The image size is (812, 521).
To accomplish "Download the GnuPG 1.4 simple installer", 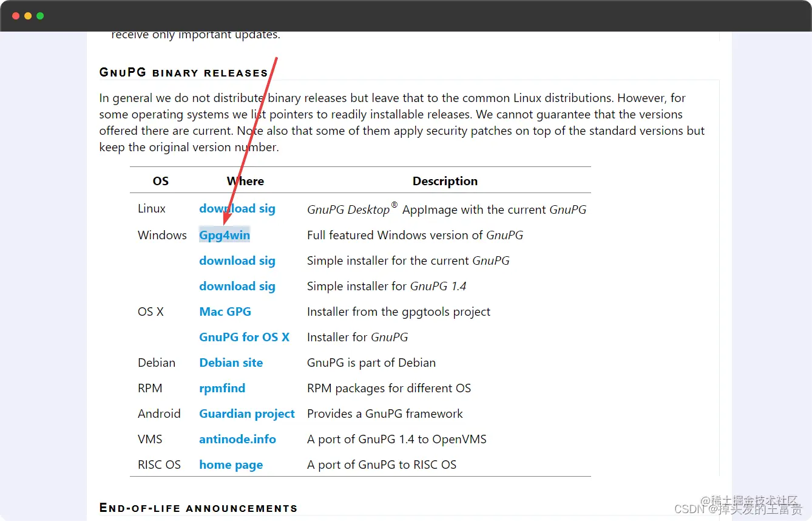I will tap(228, 286).
